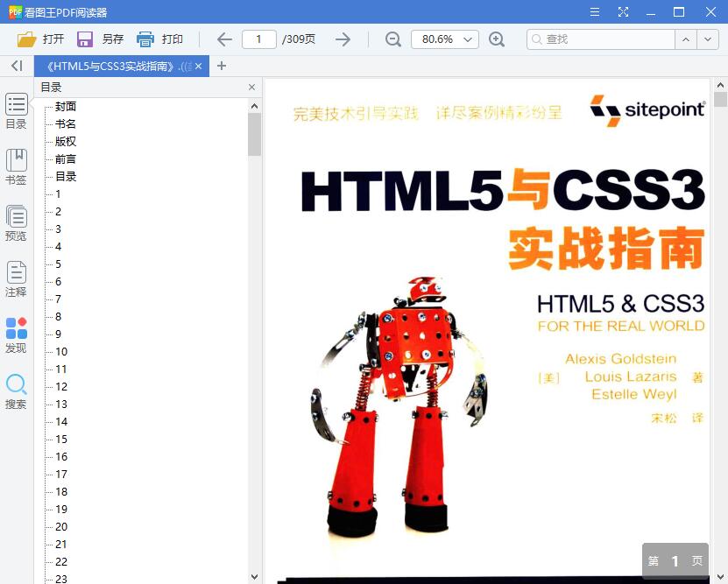Click the outline panel scroll-up arrow
Viewport: 728px width, 584px height.
[x=254, y=106]
